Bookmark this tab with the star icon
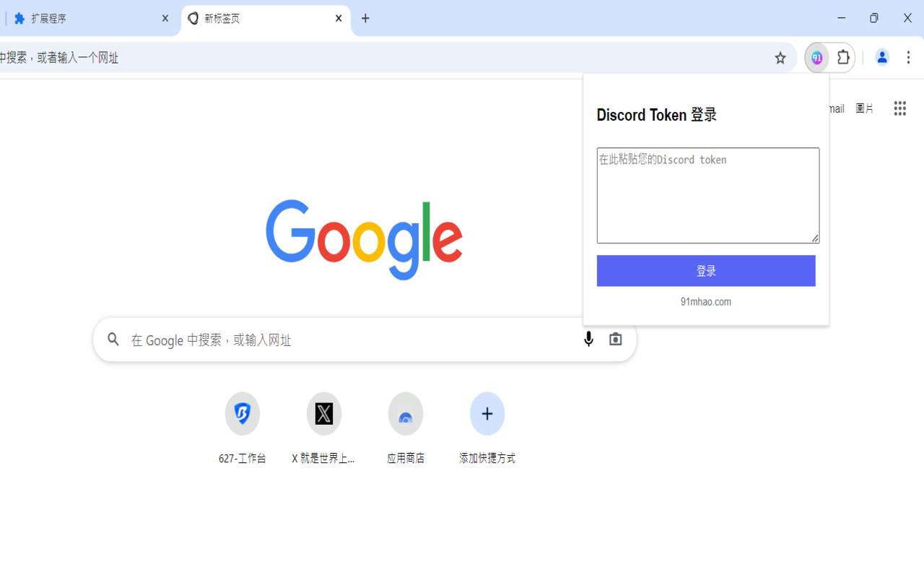 [780, 58]
